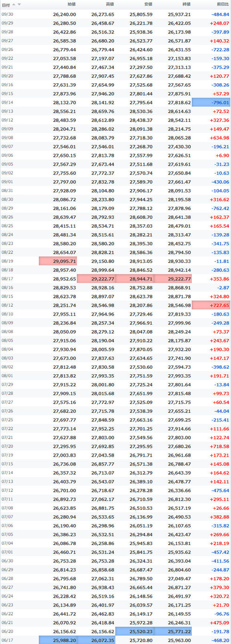Click the +243.67 change on 08/05
Viewport: 231px width, 644px height.
pyautogui.click(x=219, y=340)
